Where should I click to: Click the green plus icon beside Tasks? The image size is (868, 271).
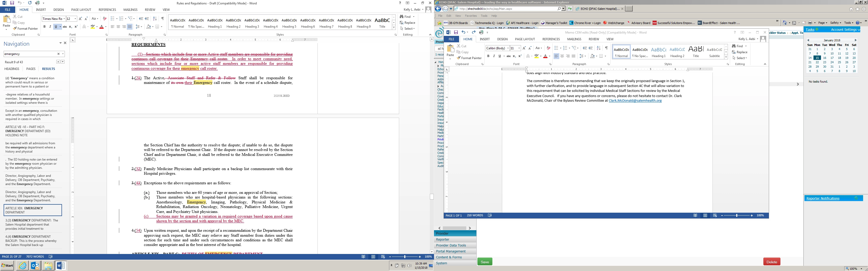click(x=817, y=30)
